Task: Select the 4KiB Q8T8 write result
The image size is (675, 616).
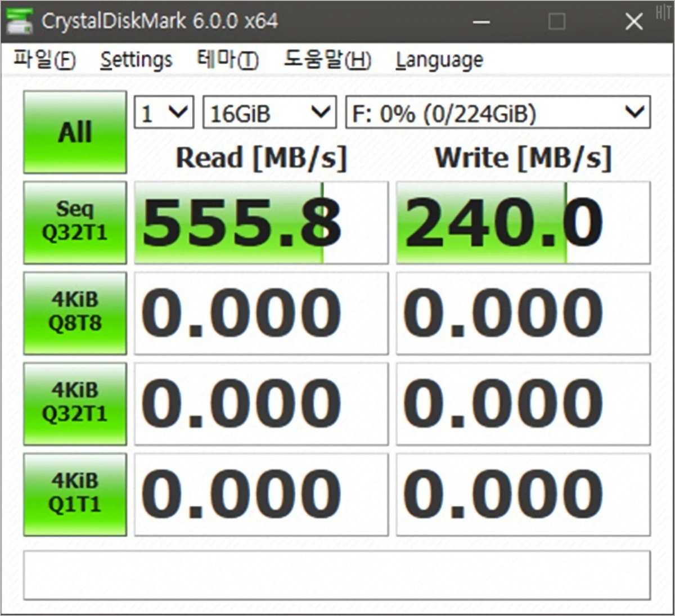Action: (x=523, y=313)
